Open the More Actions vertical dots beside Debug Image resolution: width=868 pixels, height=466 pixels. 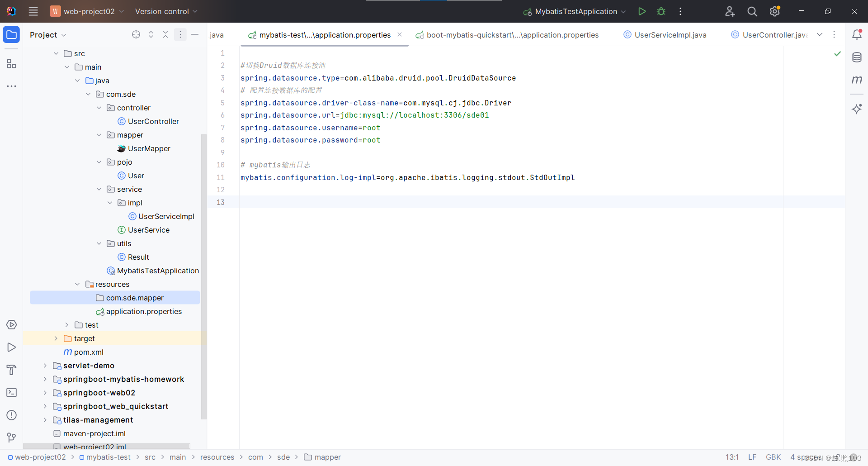click(x=680, y=11)
